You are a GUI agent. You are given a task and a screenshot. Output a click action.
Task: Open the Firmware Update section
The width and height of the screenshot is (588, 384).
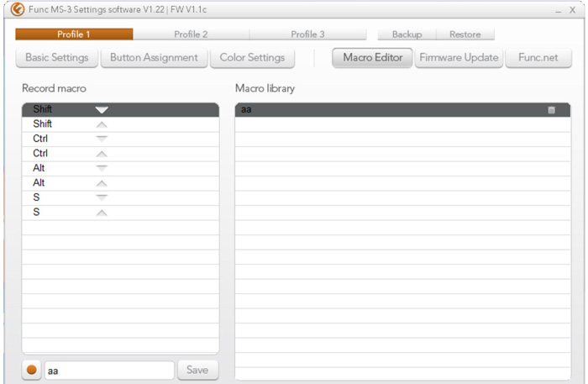pos(459,58)
